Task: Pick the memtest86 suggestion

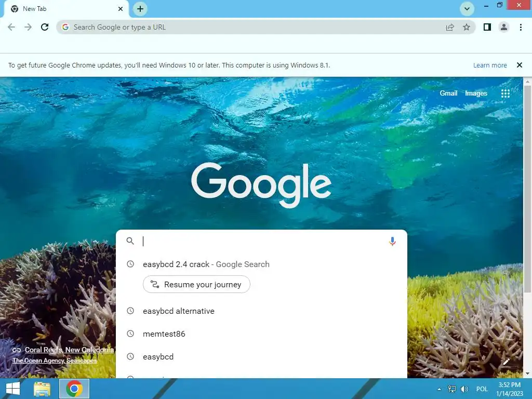Action: point(261,334)
